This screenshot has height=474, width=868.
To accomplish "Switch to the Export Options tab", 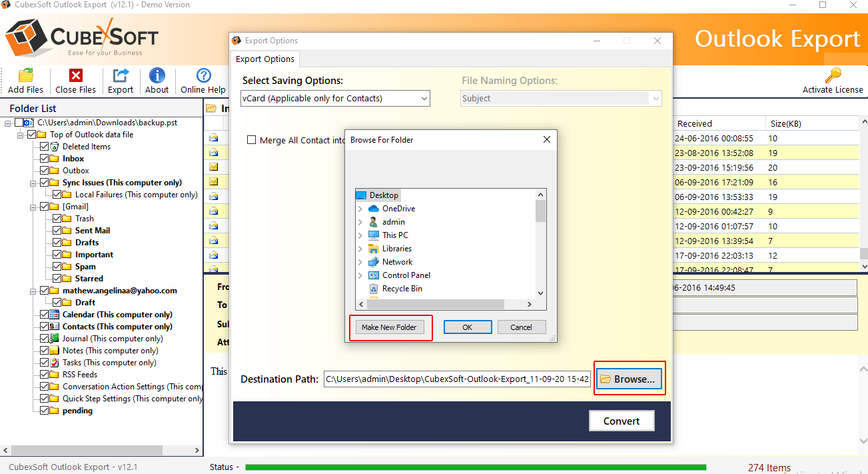I will 265,59.
